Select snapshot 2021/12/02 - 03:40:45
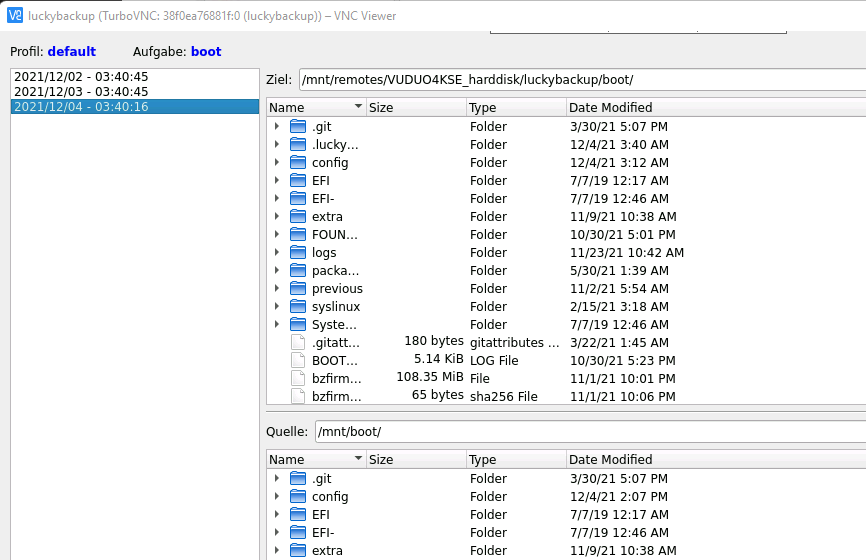This screenshot has width=866, height=560. coord(135,76)
